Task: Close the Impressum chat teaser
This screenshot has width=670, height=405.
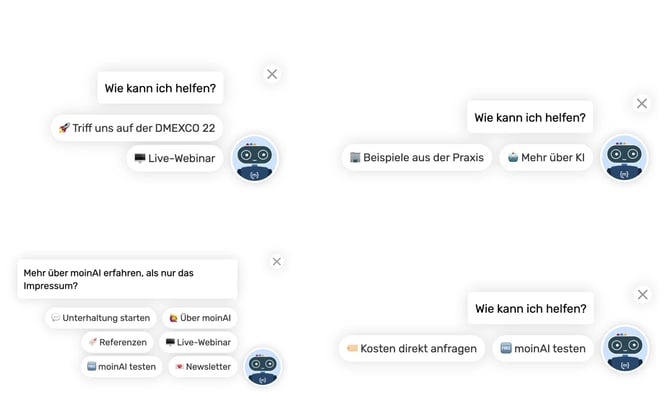Action: tap(277, 262)
